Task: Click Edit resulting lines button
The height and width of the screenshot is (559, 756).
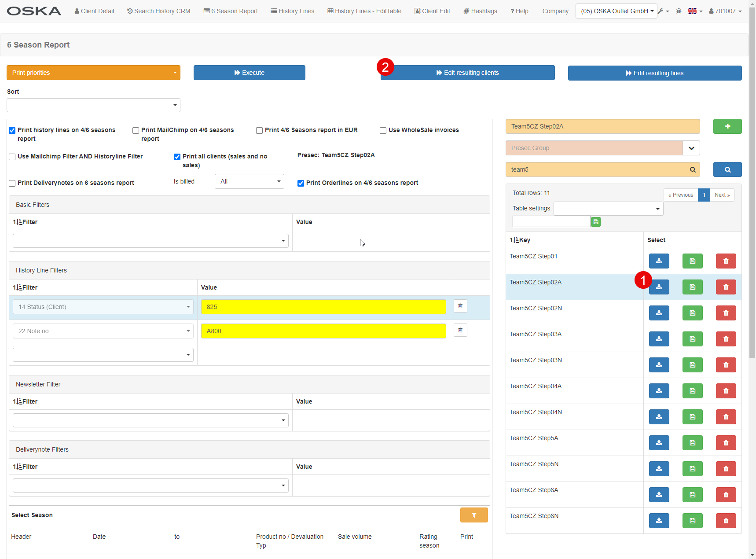Action: (654, 73)
